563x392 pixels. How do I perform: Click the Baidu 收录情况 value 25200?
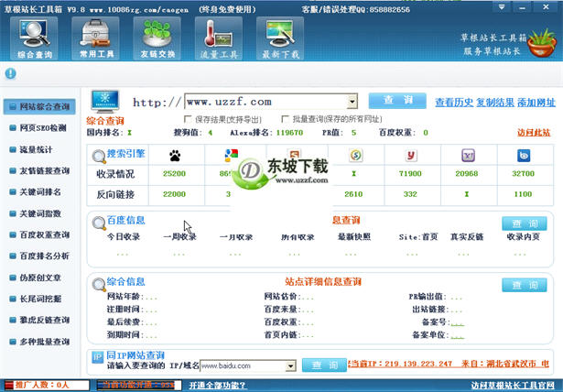(174, 173)
